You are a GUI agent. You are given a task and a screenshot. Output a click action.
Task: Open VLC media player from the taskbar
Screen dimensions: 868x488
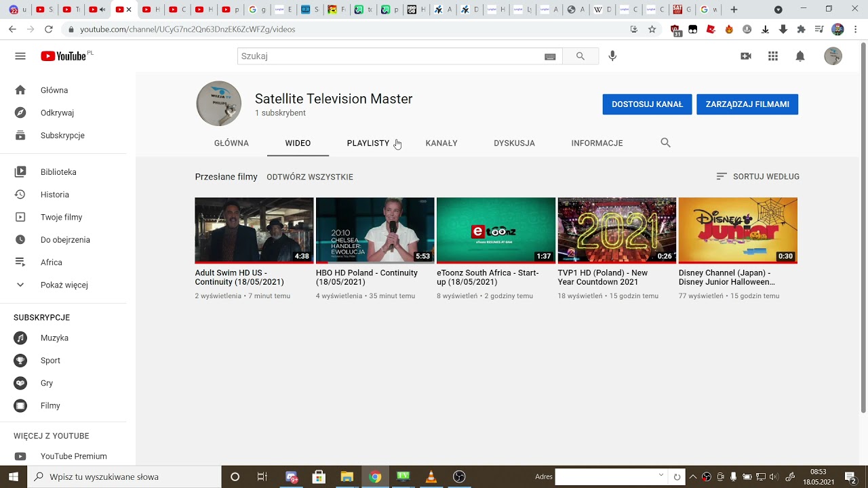click(431, 476)
